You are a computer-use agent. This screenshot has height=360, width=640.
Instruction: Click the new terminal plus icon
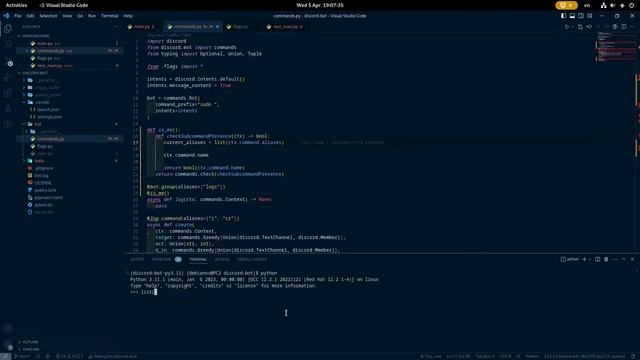[x=584, y=259]
